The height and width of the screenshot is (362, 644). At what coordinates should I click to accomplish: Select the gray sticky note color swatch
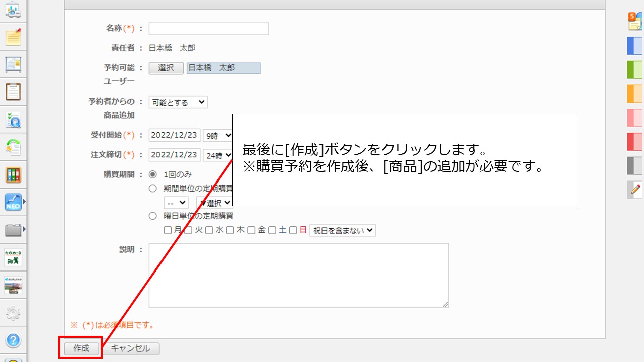click(x=635, y=166)
